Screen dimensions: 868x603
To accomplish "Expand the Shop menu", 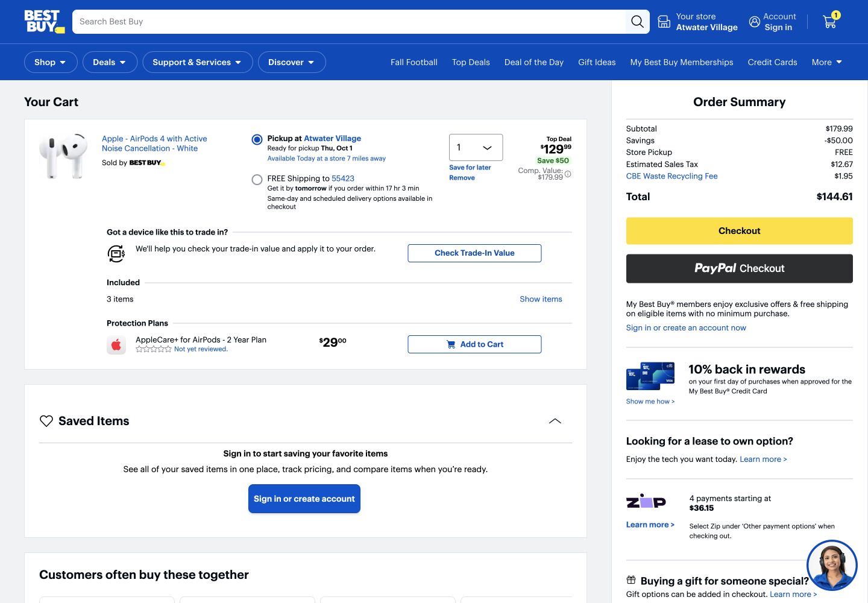I will pyautogui.click(x=51, y=62).
